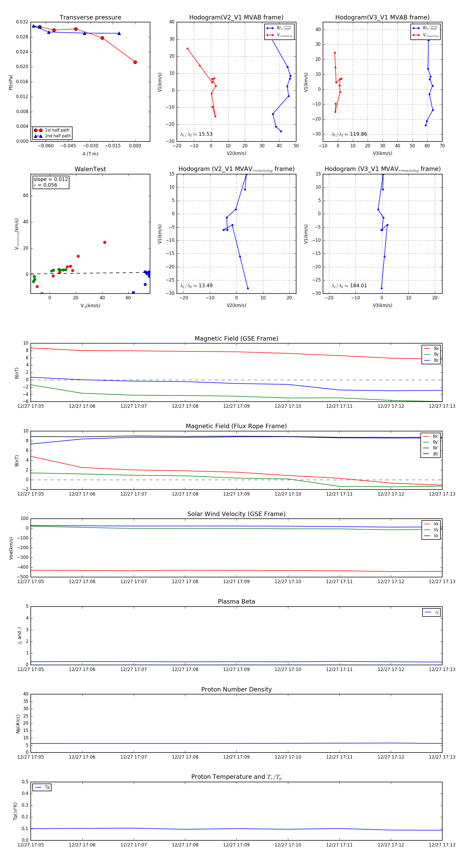Click the eigenvalue ratio value 13.49
This screenshot has width=473, height=868.
(205, 286)
